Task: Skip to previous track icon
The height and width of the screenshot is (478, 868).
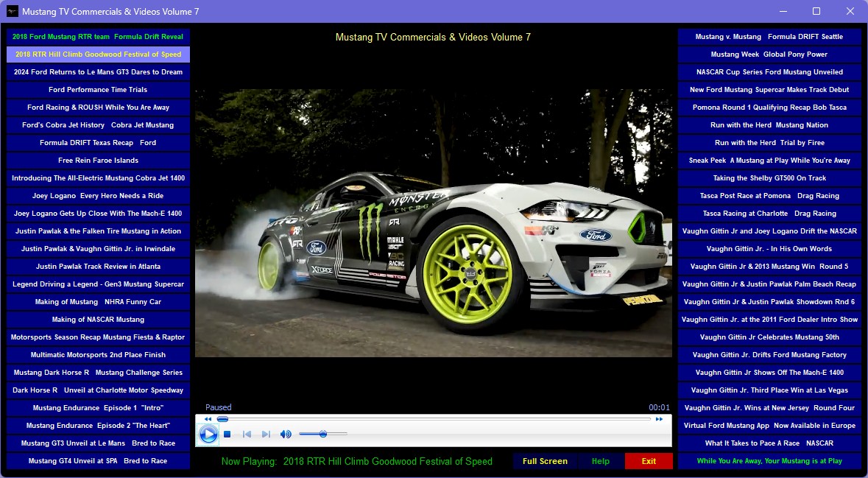Action: [247, 435]
